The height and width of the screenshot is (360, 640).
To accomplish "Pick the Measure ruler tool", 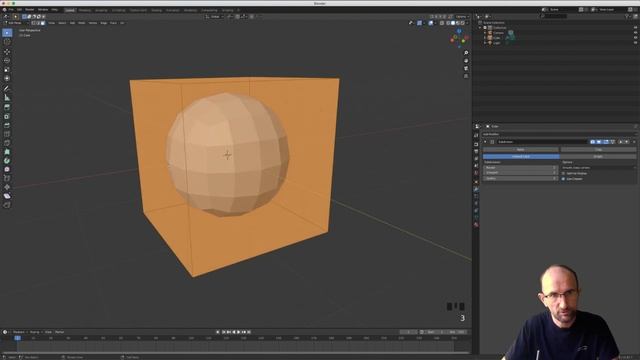I will [7, 98].
